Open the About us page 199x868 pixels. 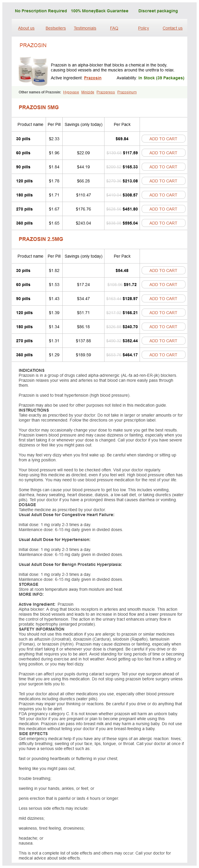26,28
